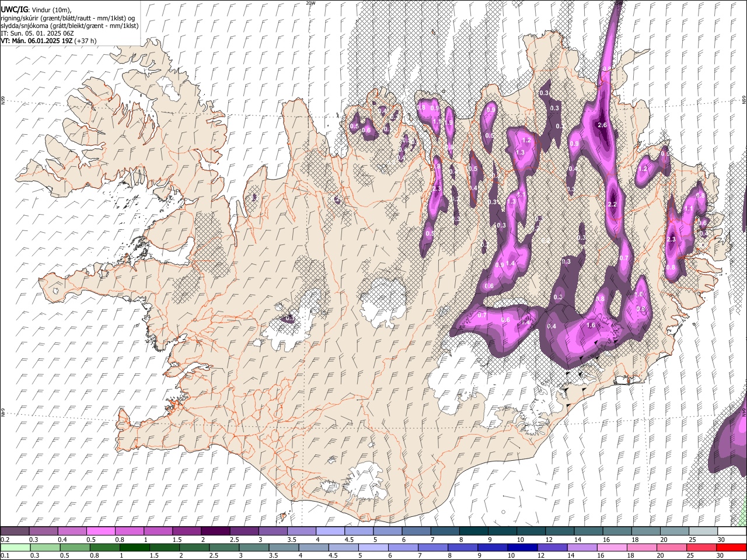Select the dark teal 8–9 swatch in upper legend
This screenshot has width=747, height=560.
pyautogui.click(x=473, y=531)
